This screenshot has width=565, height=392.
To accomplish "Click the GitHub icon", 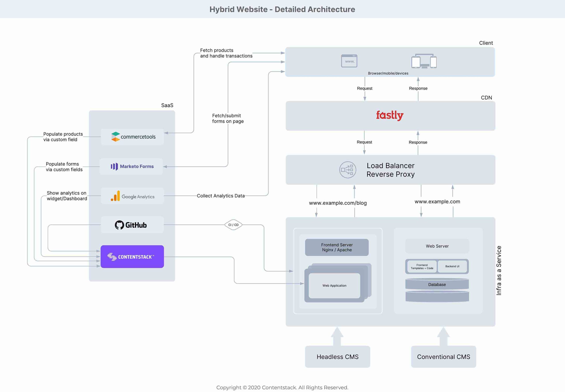I will pyautogui.click(x=120, y=224).
